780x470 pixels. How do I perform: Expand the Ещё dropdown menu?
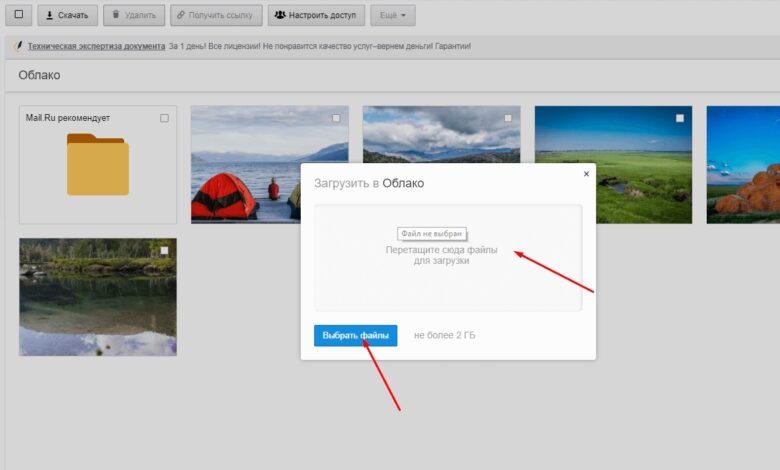point(391,15)
